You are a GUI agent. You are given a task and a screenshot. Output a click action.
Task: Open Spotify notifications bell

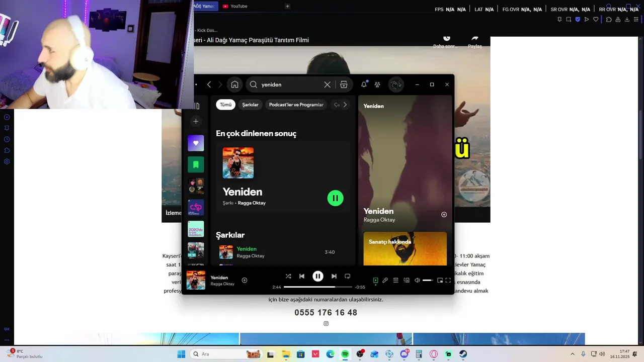[364, 84]
